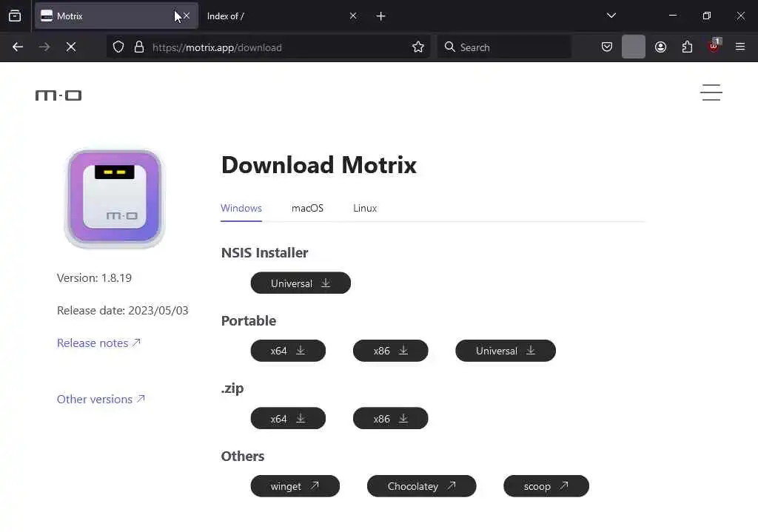Image resolution: width=758 pixels, height=532 pixels.
Task: Download the Portable x86 build
Action: tap(391, 351)
